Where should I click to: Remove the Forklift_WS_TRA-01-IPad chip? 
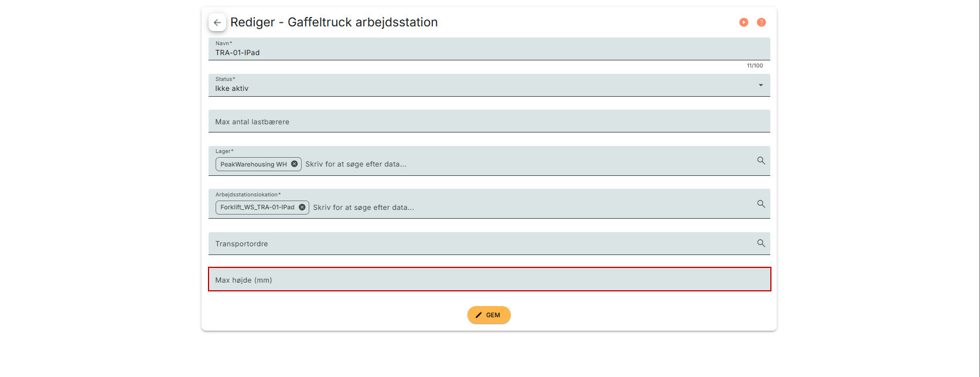click(x=302, y=207)
